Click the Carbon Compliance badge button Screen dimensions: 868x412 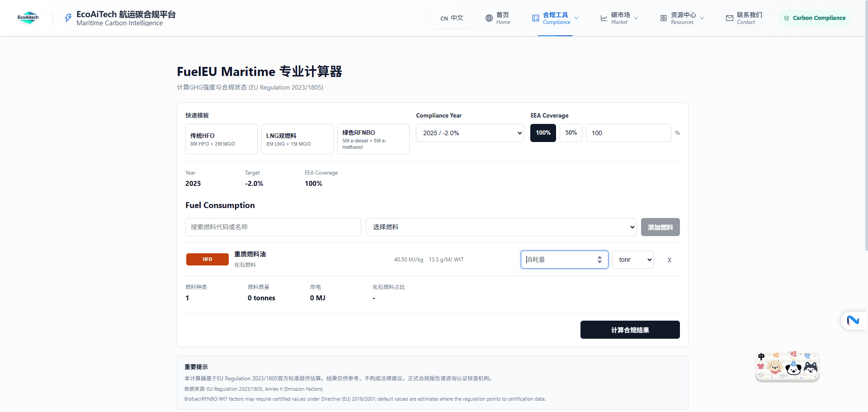tap(815, 18)
